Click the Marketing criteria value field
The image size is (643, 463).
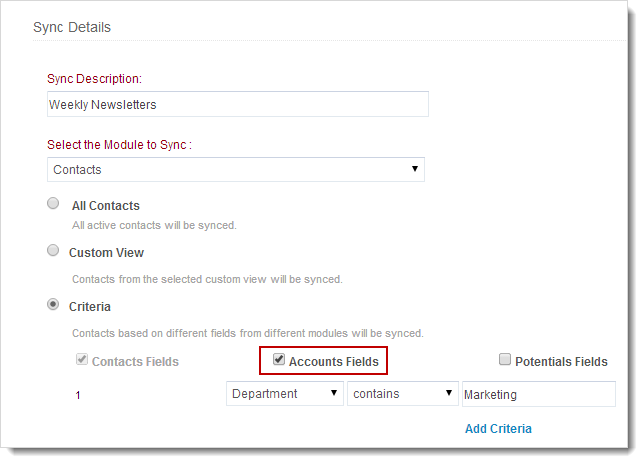(x=538, y=394)
